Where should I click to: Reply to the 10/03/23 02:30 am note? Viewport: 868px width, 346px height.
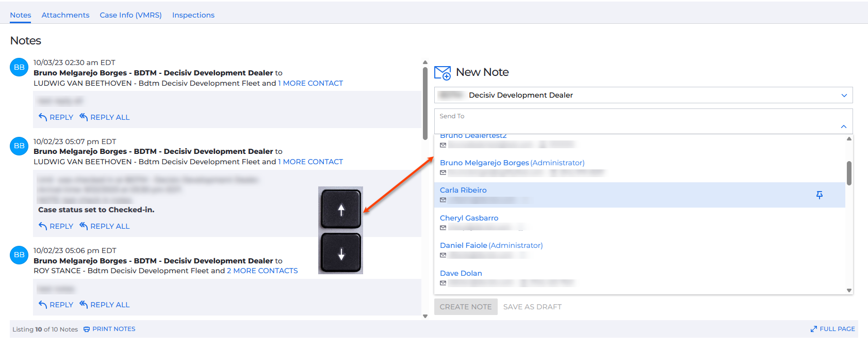pyautogui.click(x=56, y=117)
